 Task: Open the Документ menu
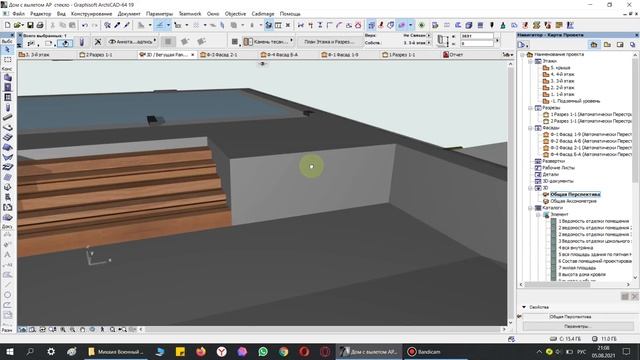click(x=129, y=14)
